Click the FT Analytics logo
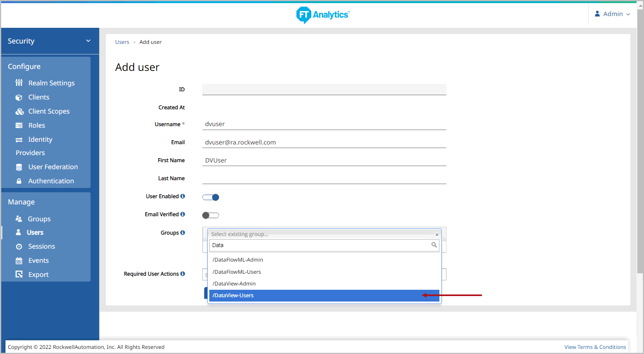Viewport: 644px width, 354px height. pyautogui.click(x=323, y=15)
